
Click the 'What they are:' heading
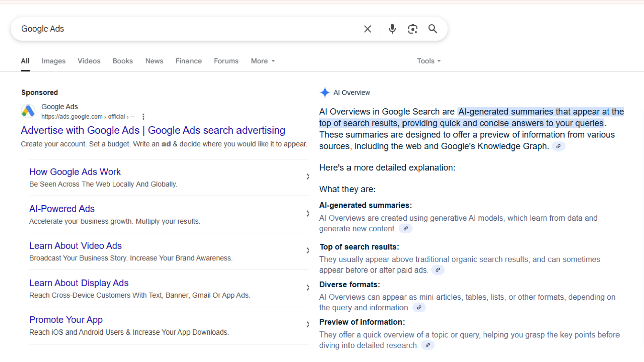(347, 189)
